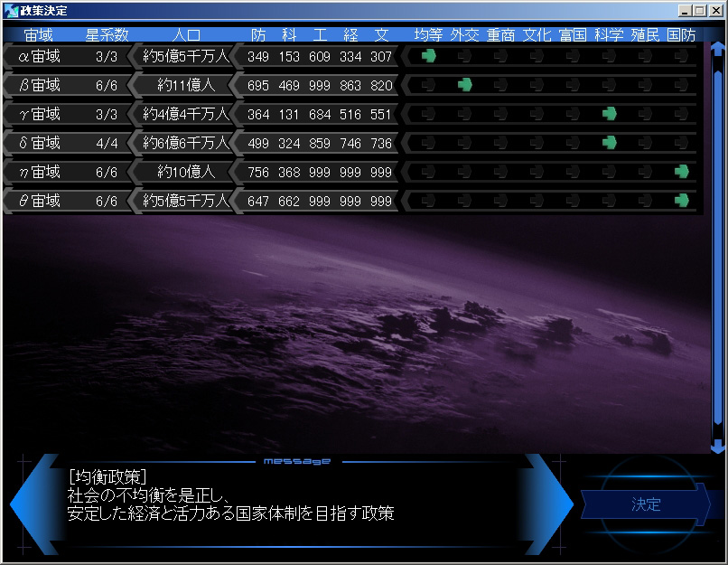Select the θ宙域 row name
The height and width of the screenshot is (565, 728).
click(x=39, y=201)
